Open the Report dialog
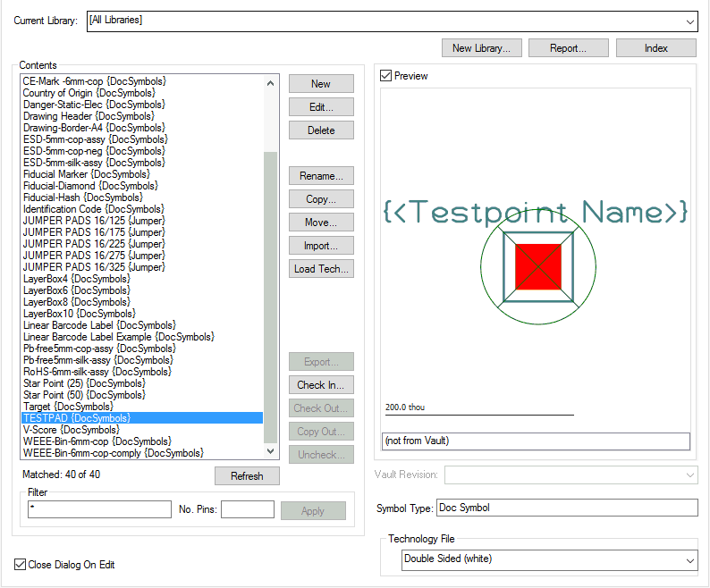The height and width of the screenshot is (588, 710). [568, 48]
